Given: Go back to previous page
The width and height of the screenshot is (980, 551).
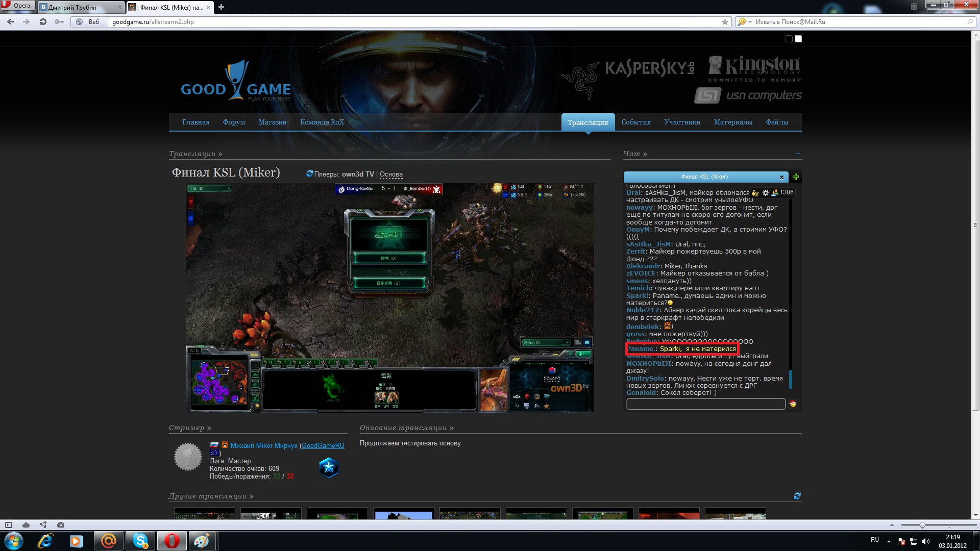Looking at the screenshot, I should click(11, 22).
